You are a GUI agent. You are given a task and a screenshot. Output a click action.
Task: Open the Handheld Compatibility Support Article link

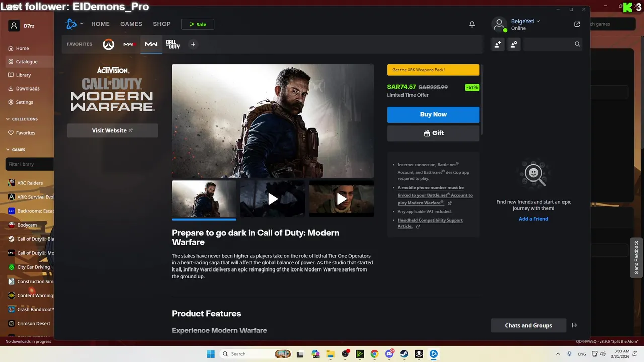[x=430, y=223]
